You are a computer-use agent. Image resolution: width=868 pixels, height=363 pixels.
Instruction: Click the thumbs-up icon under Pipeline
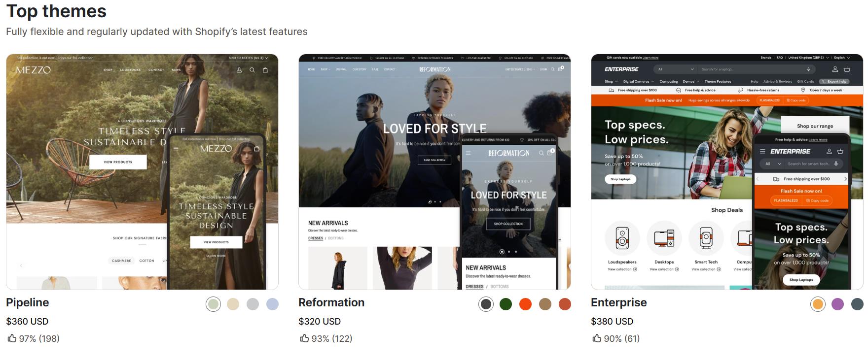(x=12, y=338)
